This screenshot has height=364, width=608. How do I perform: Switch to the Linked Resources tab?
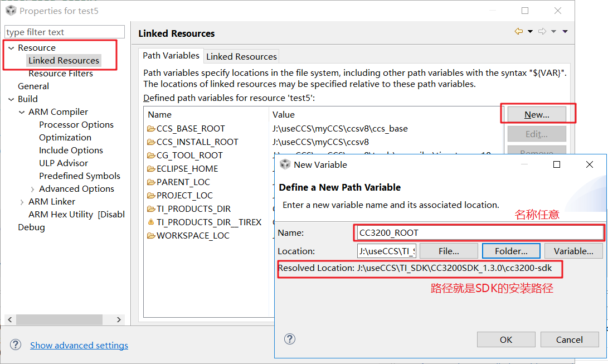(x=241, y=56)
